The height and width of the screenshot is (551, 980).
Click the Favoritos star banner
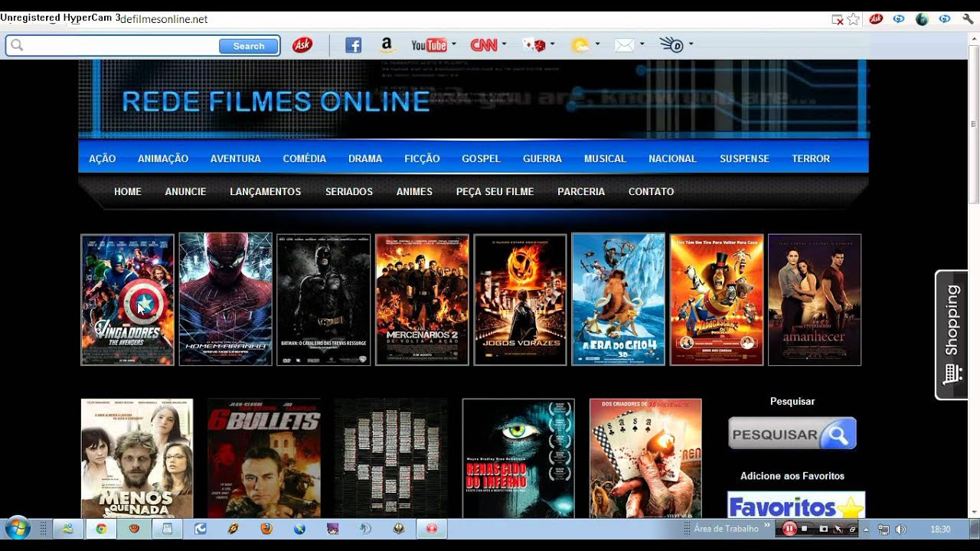click(x=796, y=505)
